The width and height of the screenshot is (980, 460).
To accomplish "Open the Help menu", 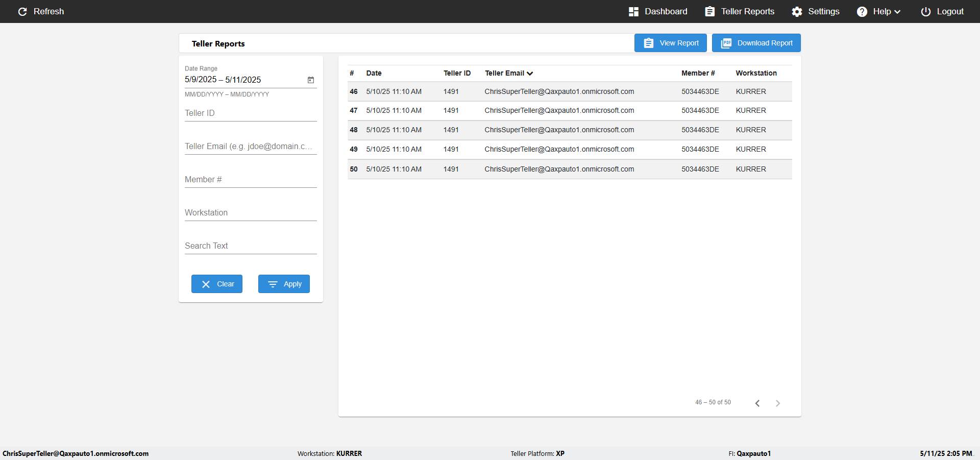I will pos(878,12).
